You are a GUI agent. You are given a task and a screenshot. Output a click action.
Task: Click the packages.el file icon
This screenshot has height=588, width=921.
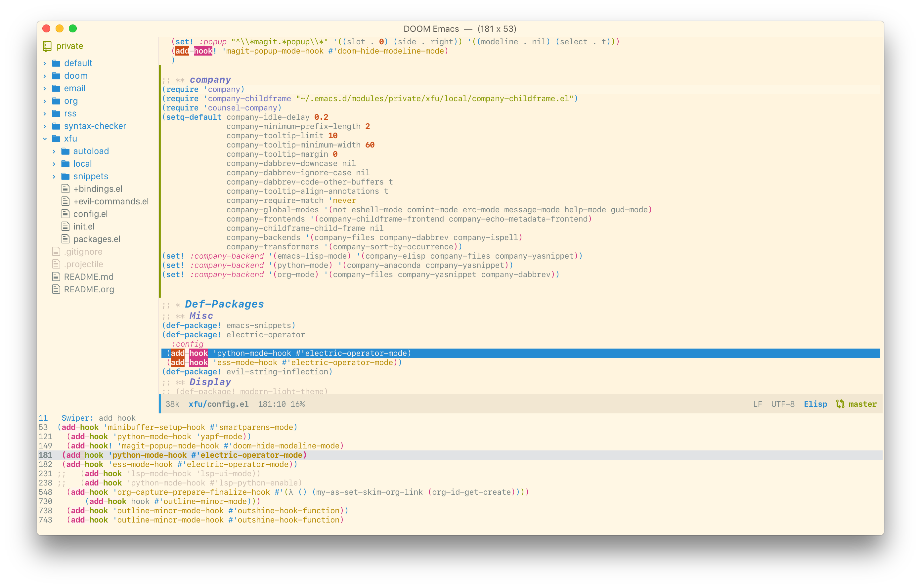[65, 238]
